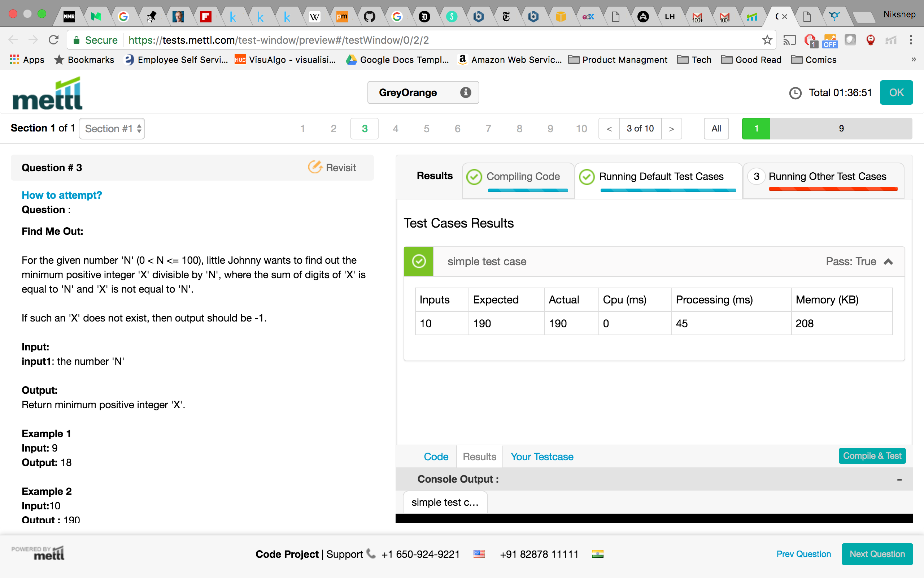Open the New York Times tab
This screenshot has height=578, width=924.
506,17
